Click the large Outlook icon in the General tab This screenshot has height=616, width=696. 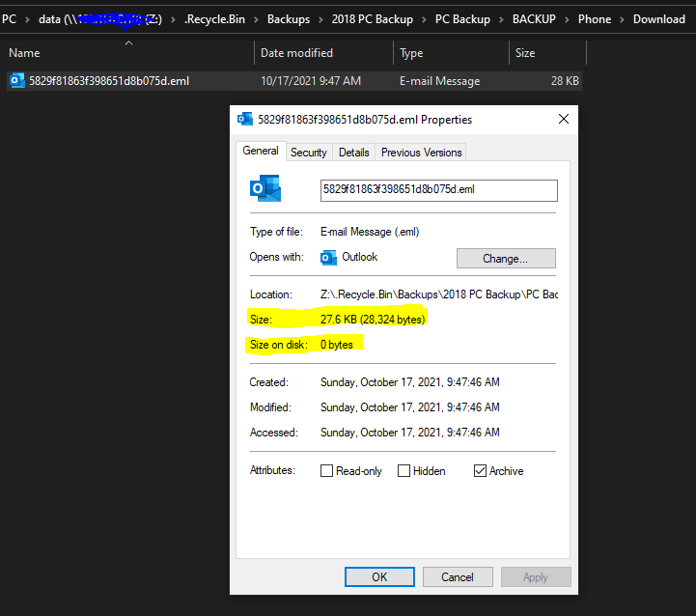click(265, 188)
